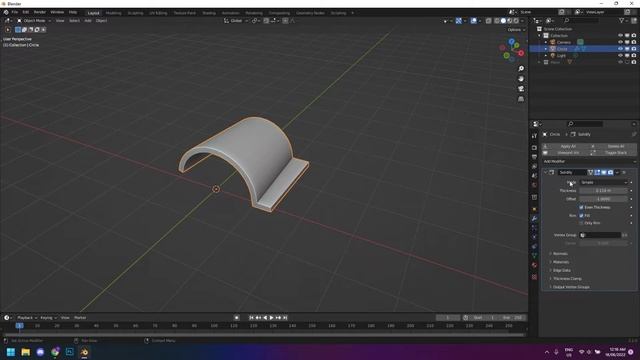Open the Edit menu
Image resolution: width=640 pixels, height=360 pixels.
click(26, 12)
